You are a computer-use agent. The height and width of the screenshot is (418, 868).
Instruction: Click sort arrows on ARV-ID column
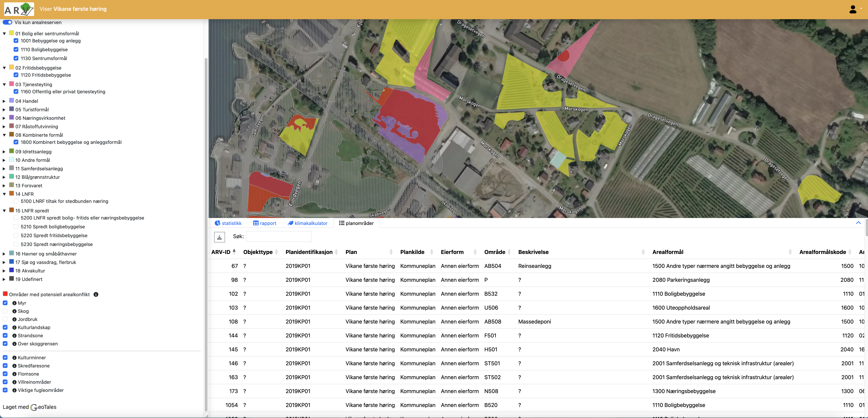pos(234,252)
